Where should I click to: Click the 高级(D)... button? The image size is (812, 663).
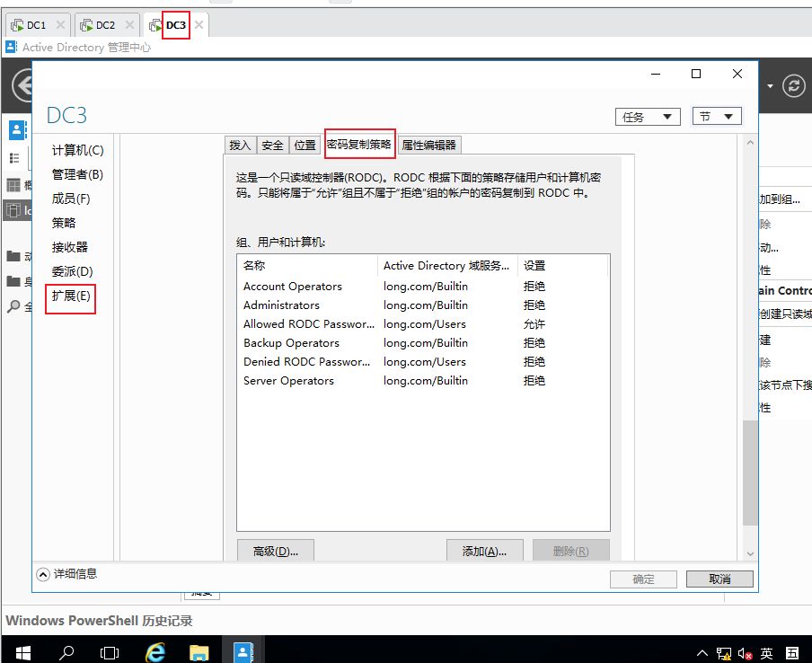click(276, 551)
